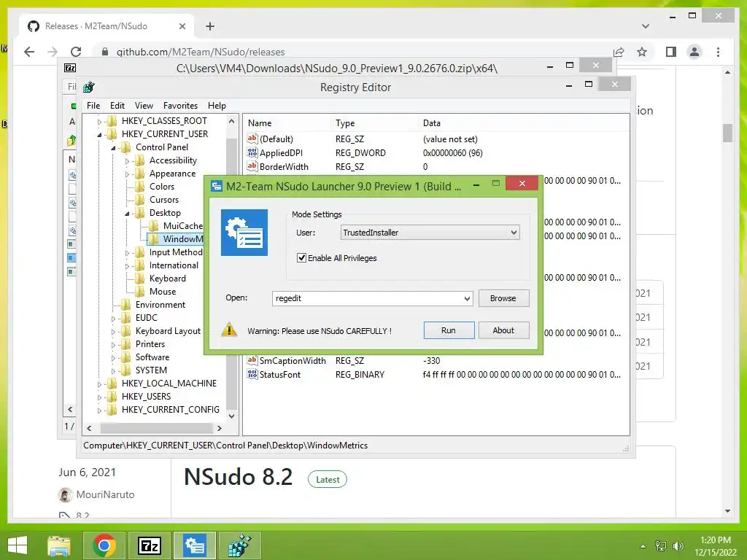Click the 7-Zip window title bar icon
This screenshot has height=560, width=747.
tap(70, 68)
